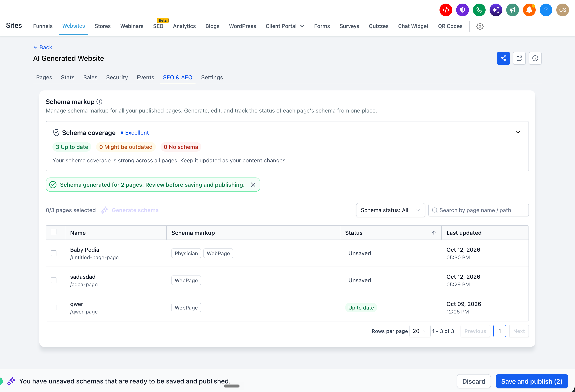
Task: Open the purple AI sparkle assistant icon
Action: point(496,10)
